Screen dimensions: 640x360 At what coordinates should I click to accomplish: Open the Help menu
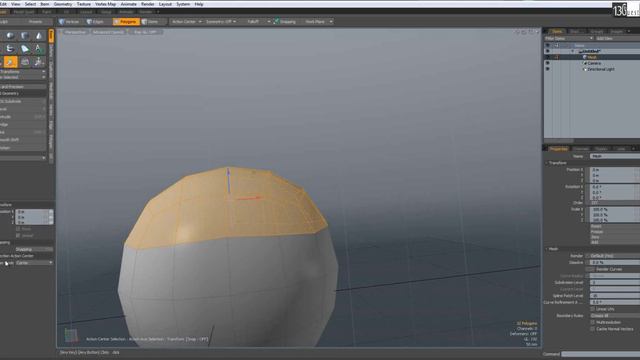click(x=199, y=4)
